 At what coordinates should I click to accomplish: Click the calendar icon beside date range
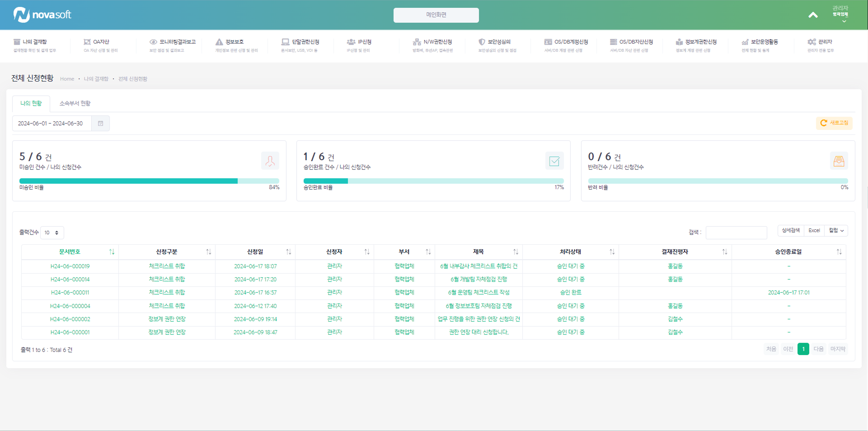click(x=100, y=123)
